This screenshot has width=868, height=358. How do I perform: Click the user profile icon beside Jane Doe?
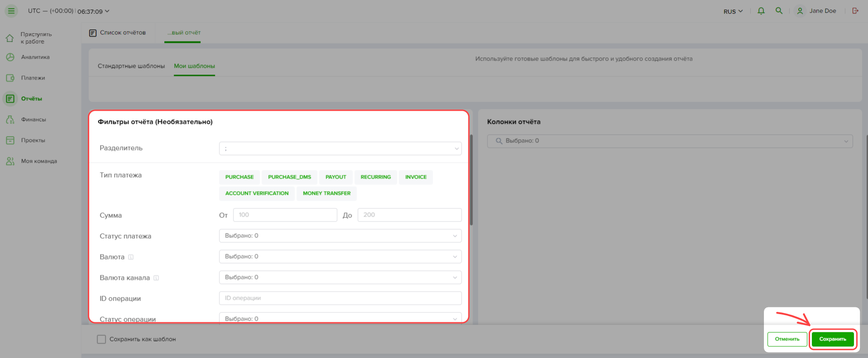click(800, 11)
